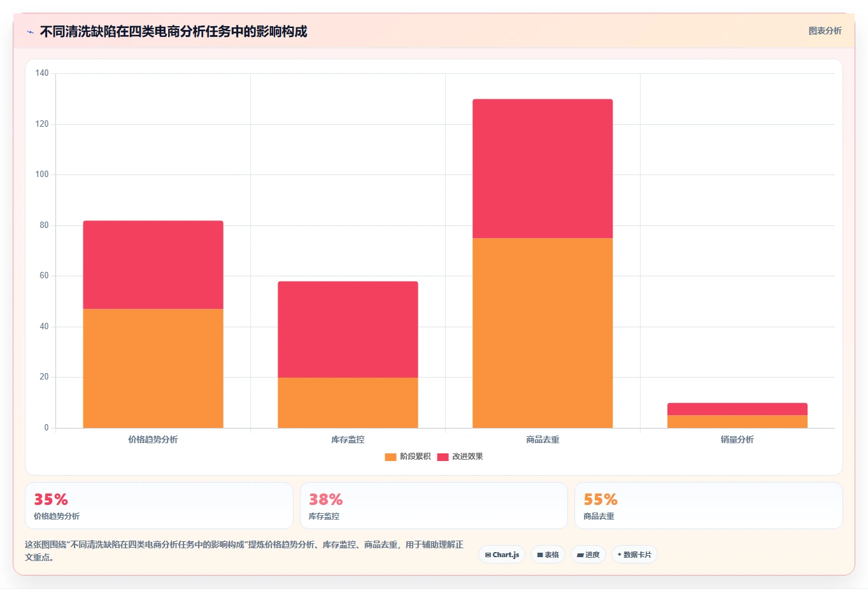Click the 表格 tag chip
Viewport: 868px width, 589px height.
coord(548,555)
